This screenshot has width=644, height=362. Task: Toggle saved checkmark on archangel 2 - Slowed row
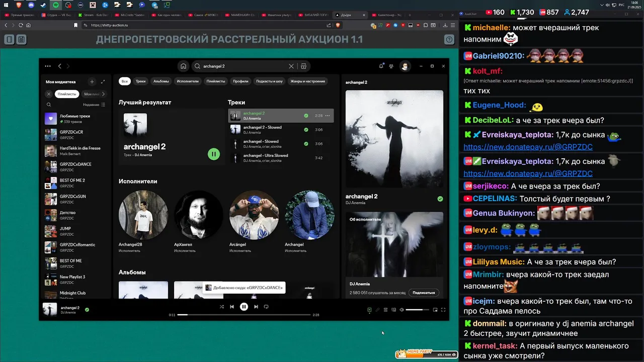306,130
